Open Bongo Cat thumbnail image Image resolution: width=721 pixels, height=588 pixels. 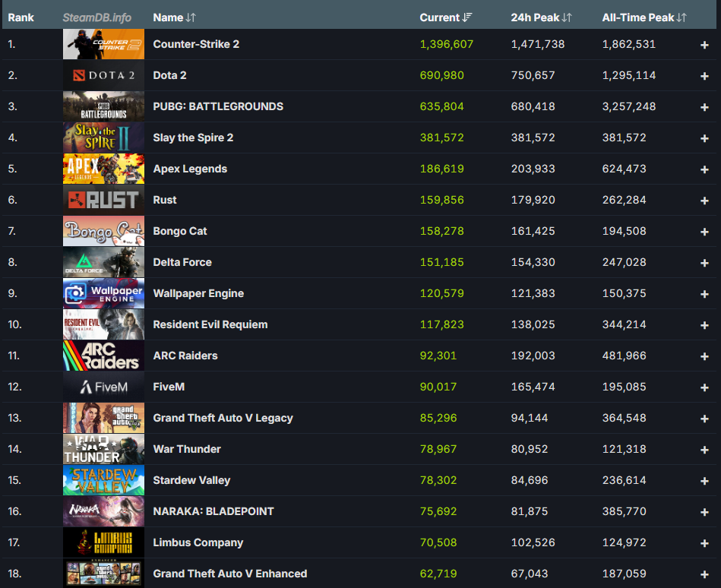pyautogui.click(x=103, y=231)
